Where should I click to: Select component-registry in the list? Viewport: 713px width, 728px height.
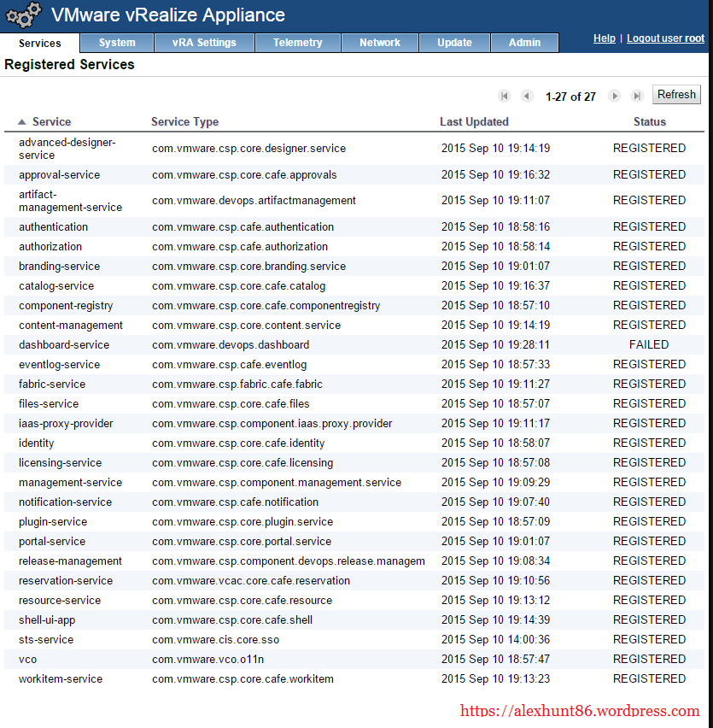(x=66, y=306)
